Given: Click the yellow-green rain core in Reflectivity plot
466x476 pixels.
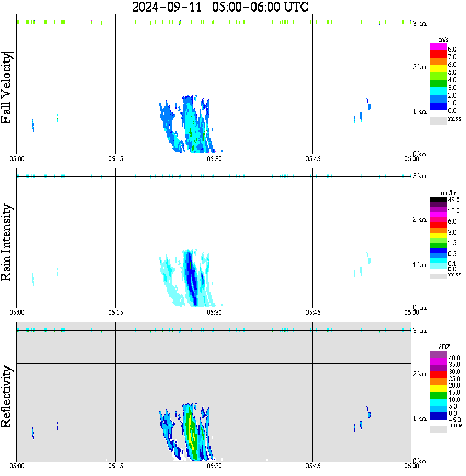Looking at the screenshot, I should click(191, 433).
